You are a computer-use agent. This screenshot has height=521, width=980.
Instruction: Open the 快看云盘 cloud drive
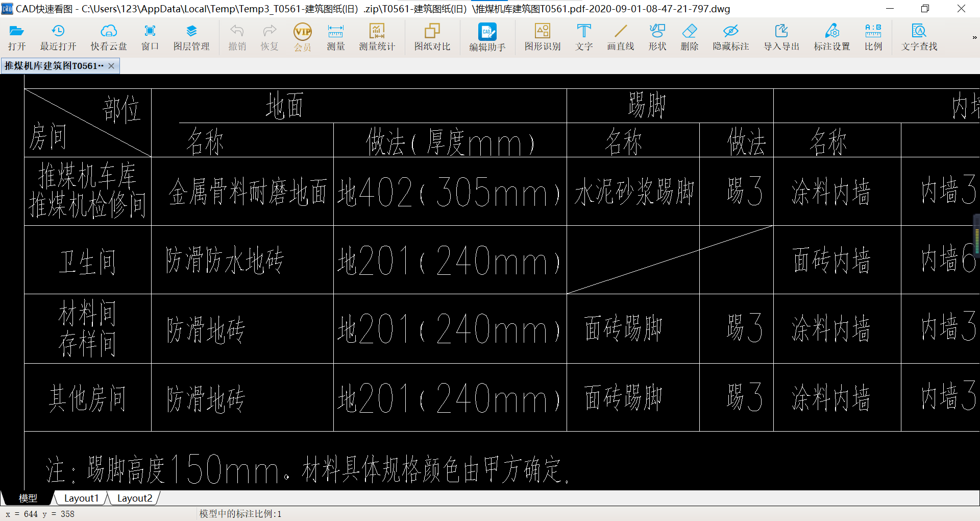[x=109, y=38]
